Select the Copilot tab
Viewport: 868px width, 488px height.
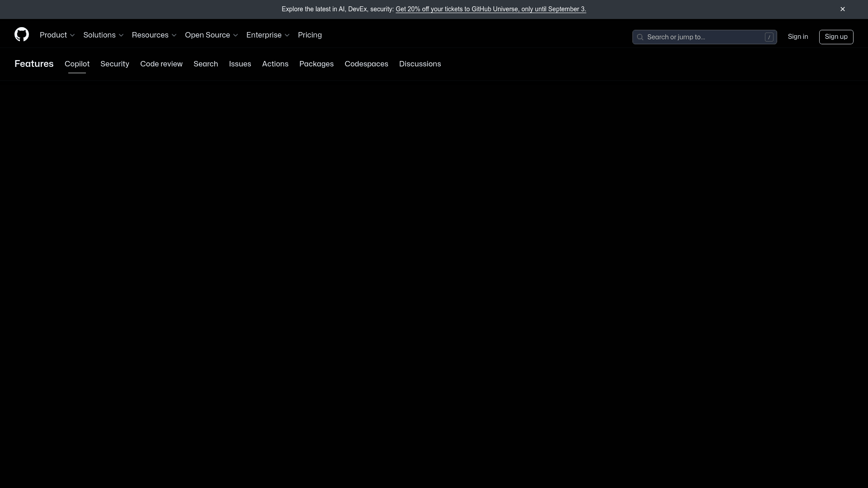click(x=77, y=64)
